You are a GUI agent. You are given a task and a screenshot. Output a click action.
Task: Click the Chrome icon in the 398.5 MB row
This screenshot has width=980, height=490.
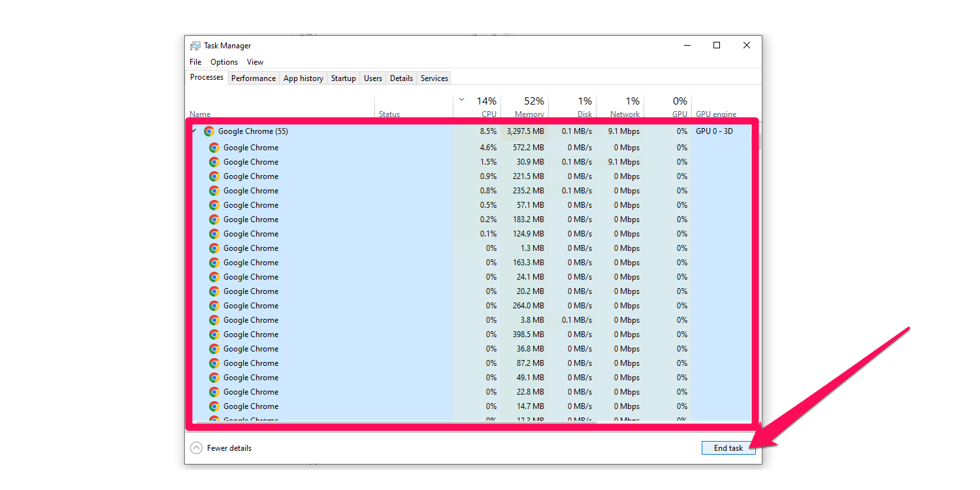coord(214,335)
